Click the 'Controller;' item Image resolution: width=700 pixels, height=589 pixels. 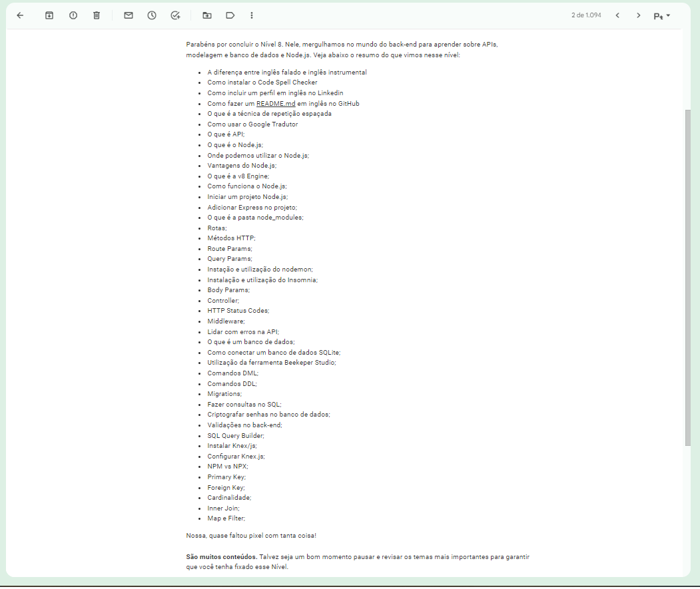pos(222,301)
